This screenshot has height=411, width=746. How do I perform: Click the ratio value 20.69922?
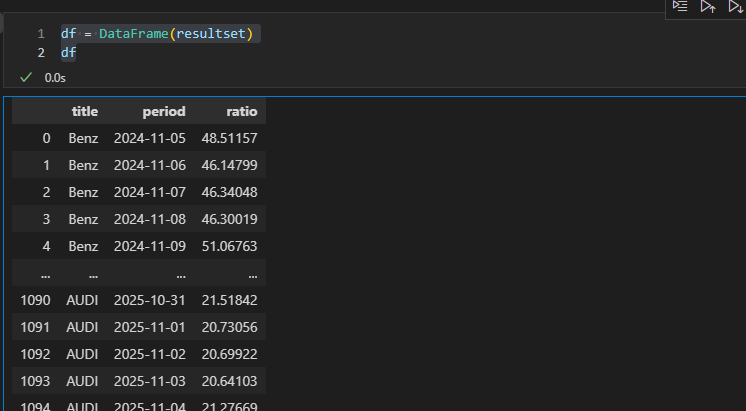pos(229,354)
